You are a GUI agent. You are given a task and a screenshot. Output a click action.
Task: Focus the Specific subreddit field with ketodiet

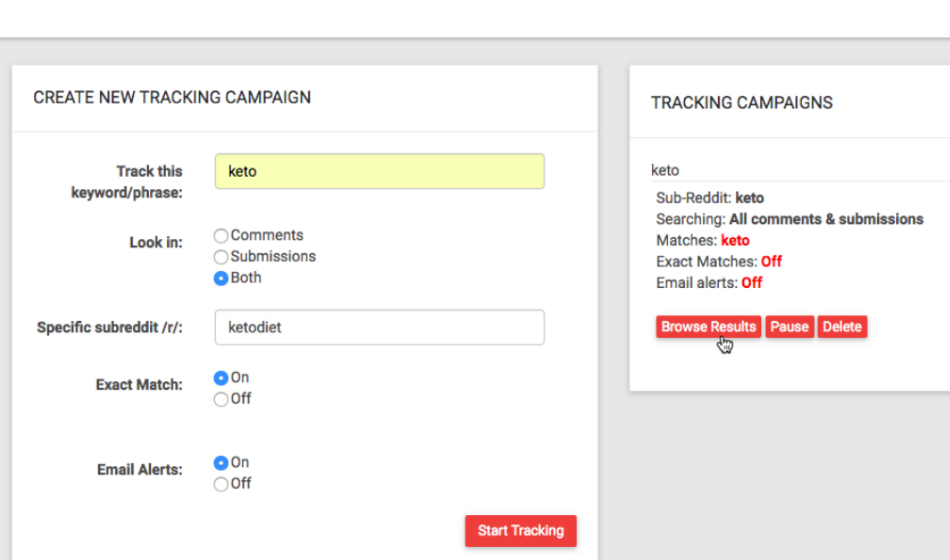coord(379,327)
